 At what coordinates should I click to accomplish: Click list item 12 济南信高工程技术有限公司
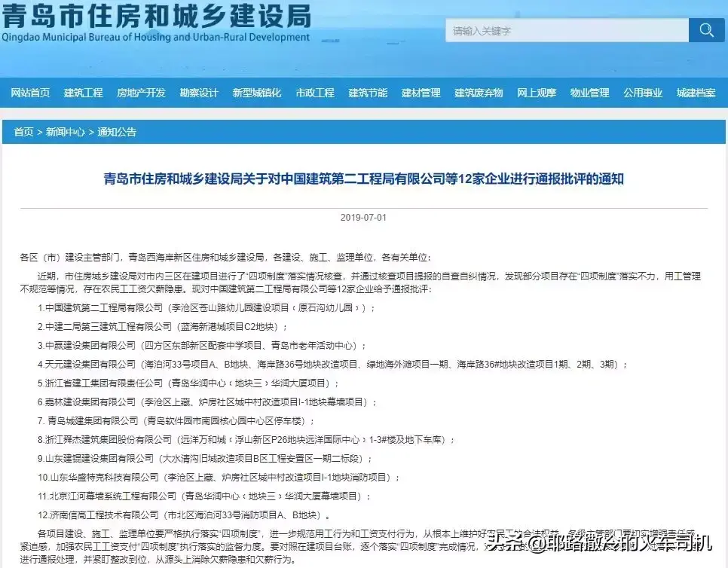185,515
